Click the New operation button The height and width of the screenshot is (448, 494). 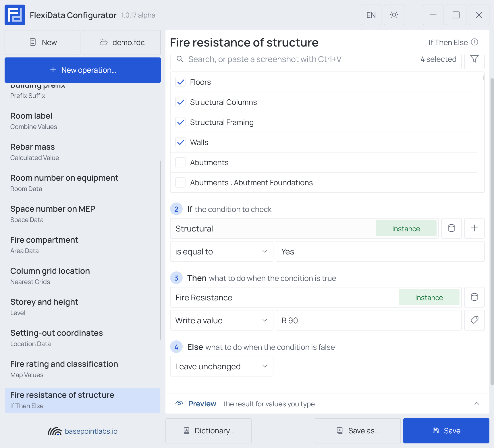click(83, 70)
